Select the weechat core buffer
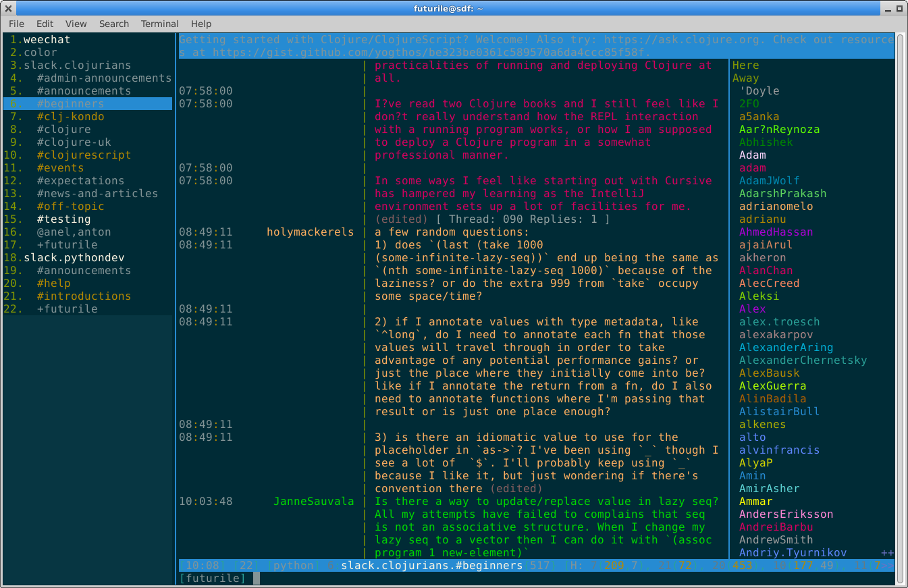908x588 pixels. 47,40
